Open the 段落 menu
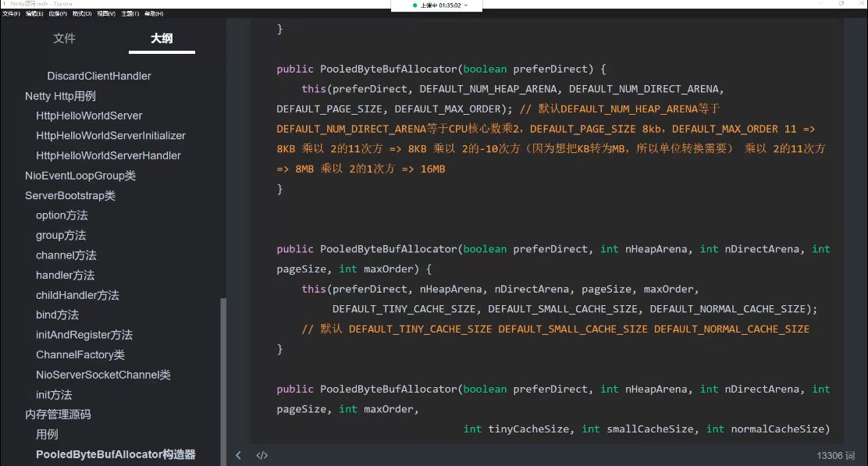This screenshot has width=868, height=466. point(58,13)
